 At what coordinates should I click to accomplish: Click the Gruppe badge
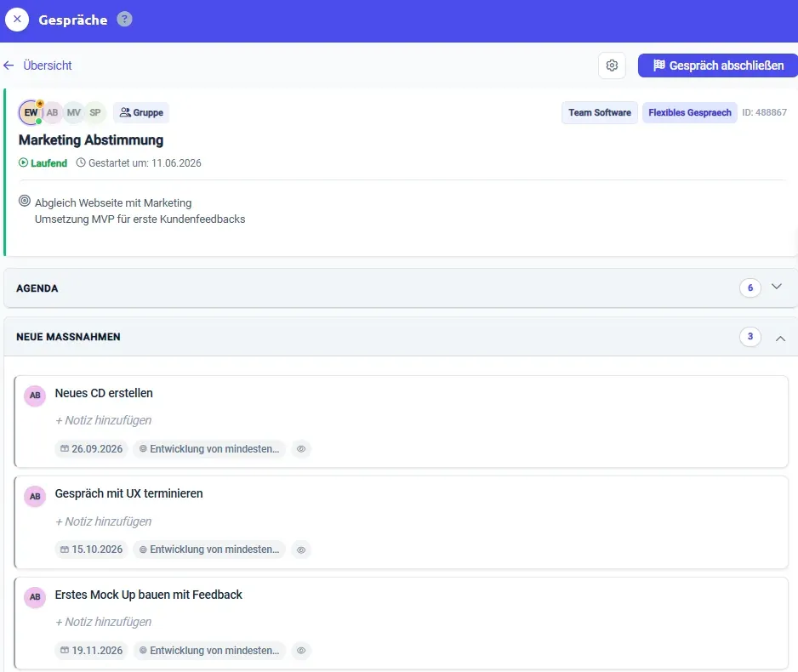141,112
